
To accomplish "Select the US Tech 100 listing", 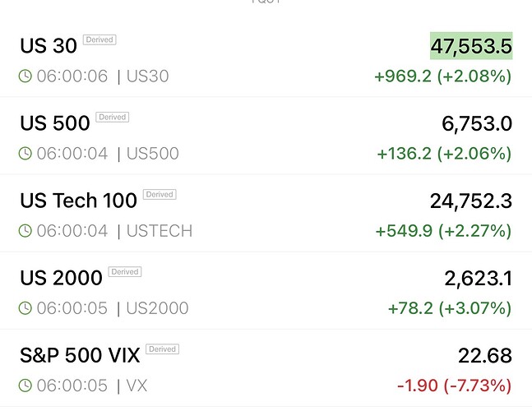I will 266,213.
